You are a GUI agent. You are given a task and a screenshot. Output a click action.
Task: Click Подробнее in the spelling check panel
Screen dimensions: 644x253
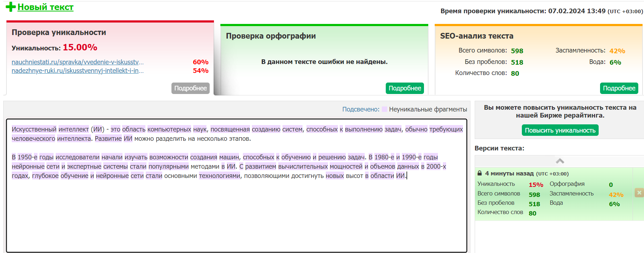click(x=405, y=88)
